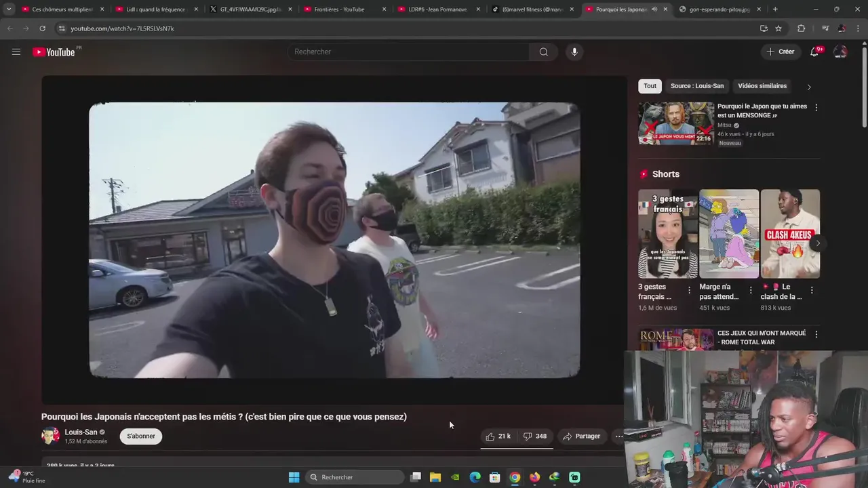The width and height of the screenshot is (868, 488).
Task: Open more options for Mitsu video
Action: point(816,107)
